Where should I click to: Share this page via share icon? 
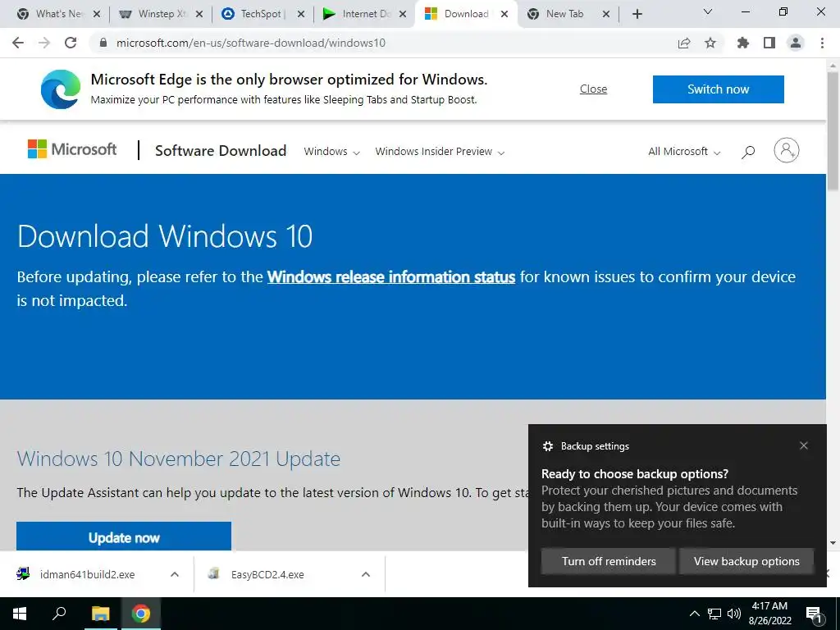pos(684,43)
